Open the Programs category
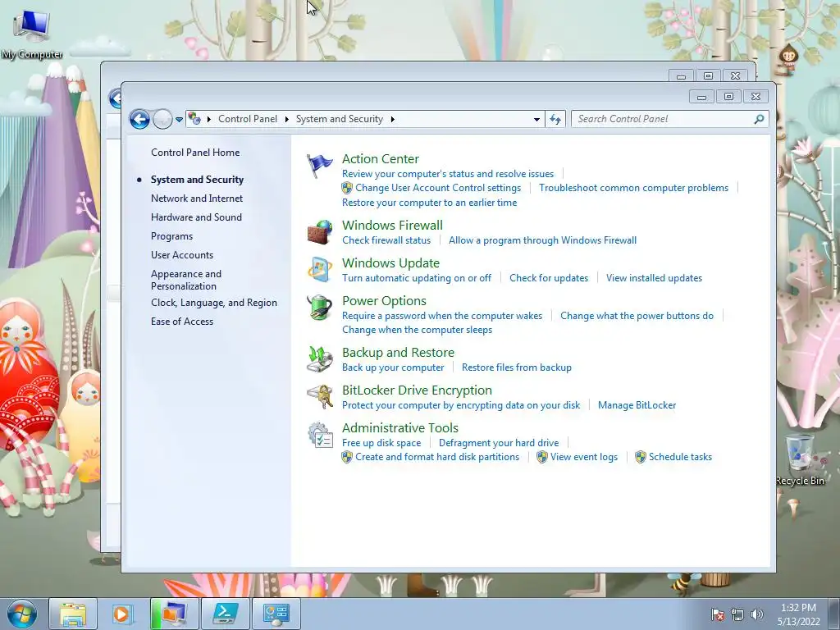 tap(171, 236)
